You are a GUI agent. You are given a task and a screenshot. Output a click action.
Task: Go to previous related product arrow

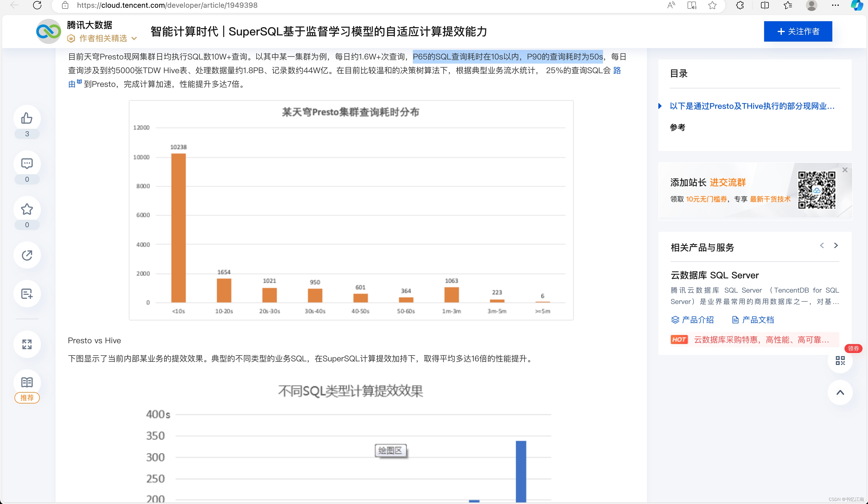click(x=822, y=245)
